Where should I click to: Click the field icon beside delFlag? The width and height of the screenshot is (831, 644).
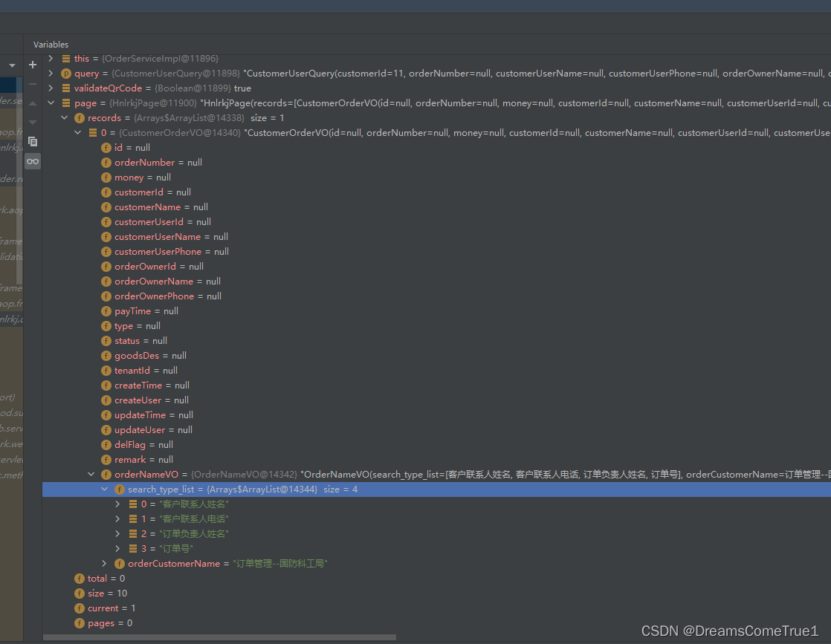(106, 445)
